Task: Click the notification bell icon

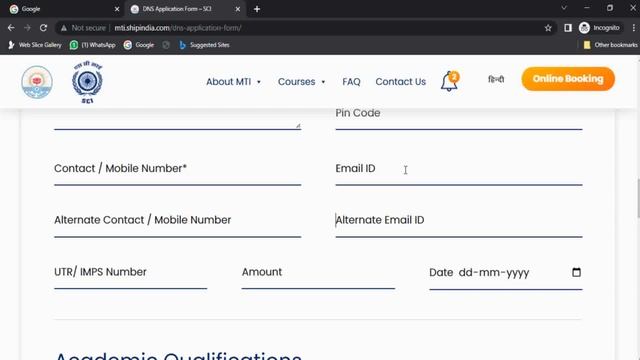Action: [449, 81]
